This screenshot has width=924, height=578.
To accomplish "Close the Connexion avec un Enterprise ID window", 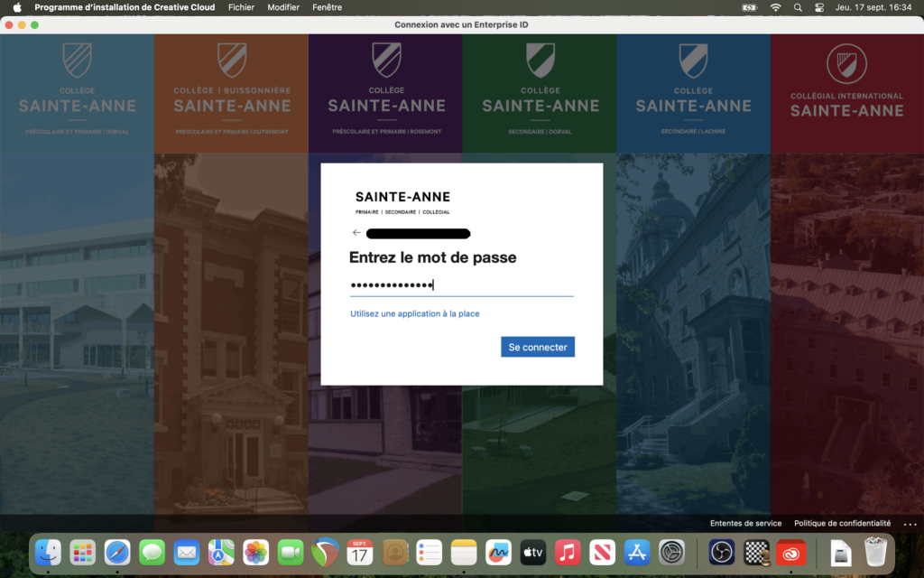I will click(9, 24).
